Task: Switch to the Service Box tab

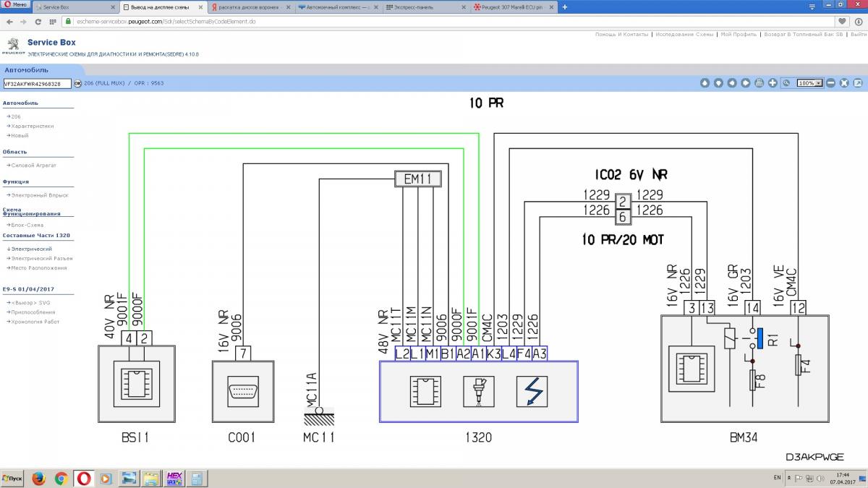Action: [76, 7]
